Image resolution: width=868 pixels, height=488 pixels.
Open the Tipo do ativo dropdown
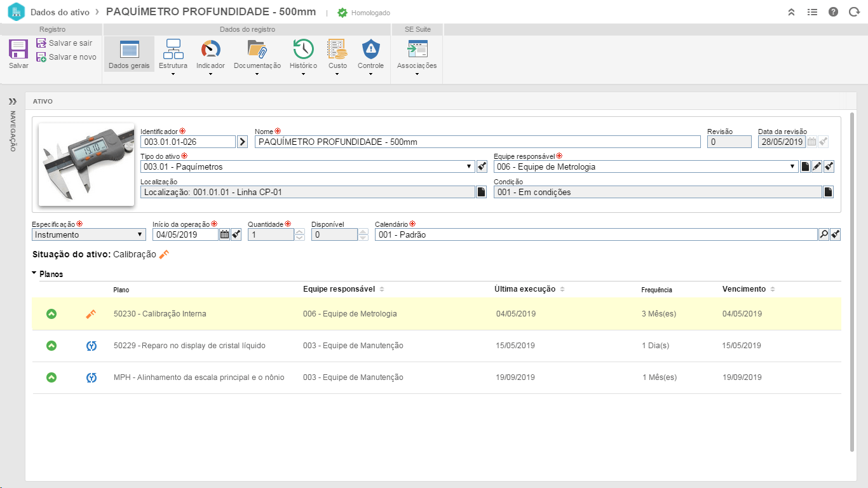[469, 167]
